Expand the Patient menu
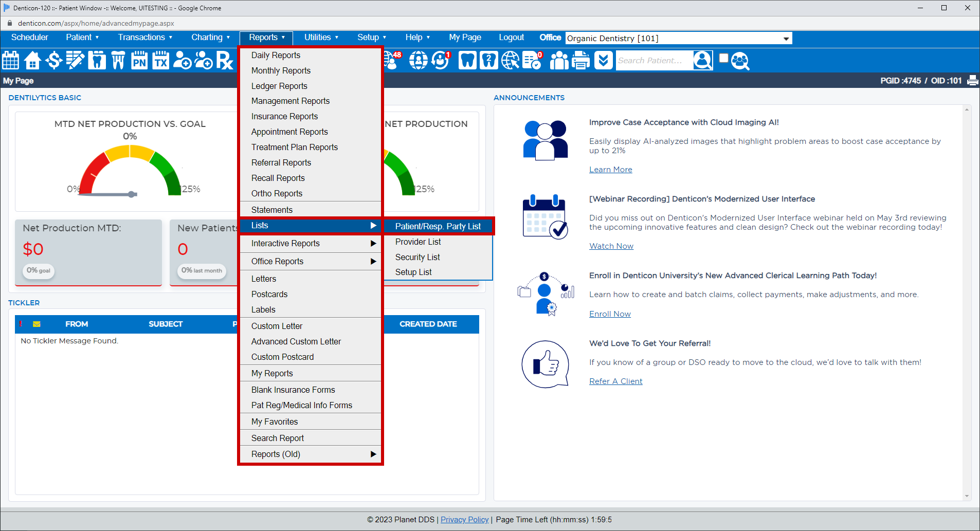The image size is (980, 531). pyautogui.click(x=82, y=37)
